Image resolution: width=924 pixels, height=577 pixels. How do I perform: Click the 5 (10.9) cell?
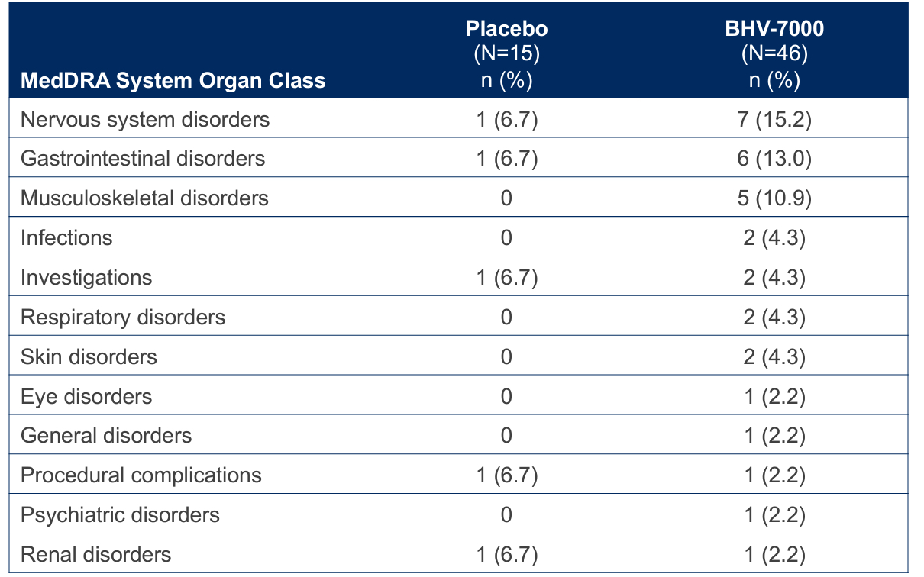click(x=774, y=198)
